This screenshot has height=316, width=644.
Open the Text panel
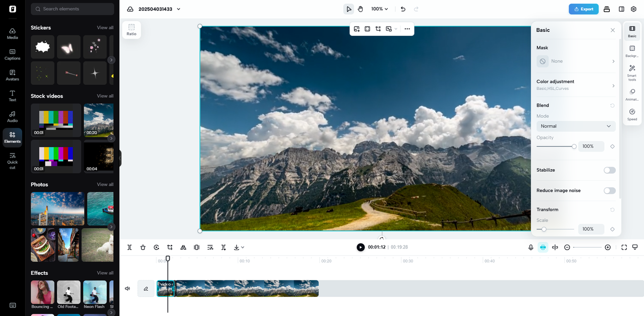coord(13,96)
